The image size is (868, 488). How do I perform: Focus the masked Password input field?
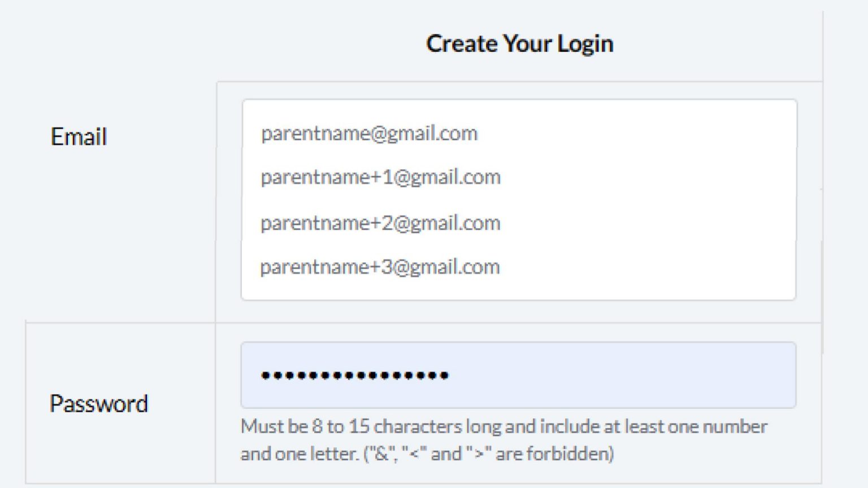pos(518,375)
